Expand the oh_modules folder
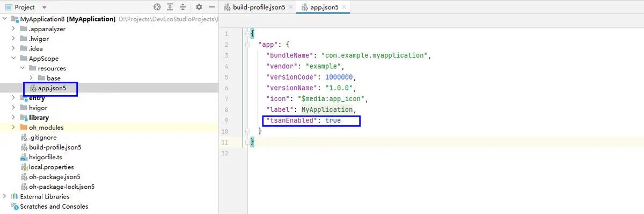This screenshot has width=644, height=214. tap(14, 127)
